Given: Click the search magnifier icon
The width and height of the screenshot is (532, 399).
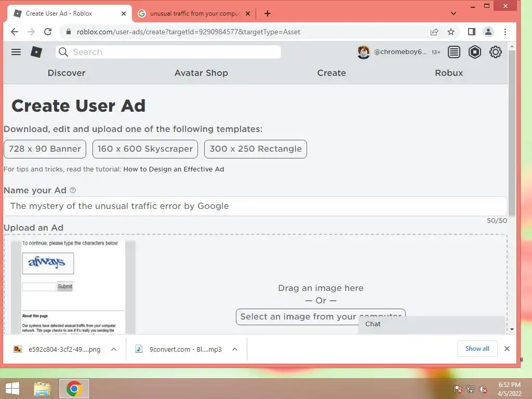Looking at the screenshot, I should (63, 52).
